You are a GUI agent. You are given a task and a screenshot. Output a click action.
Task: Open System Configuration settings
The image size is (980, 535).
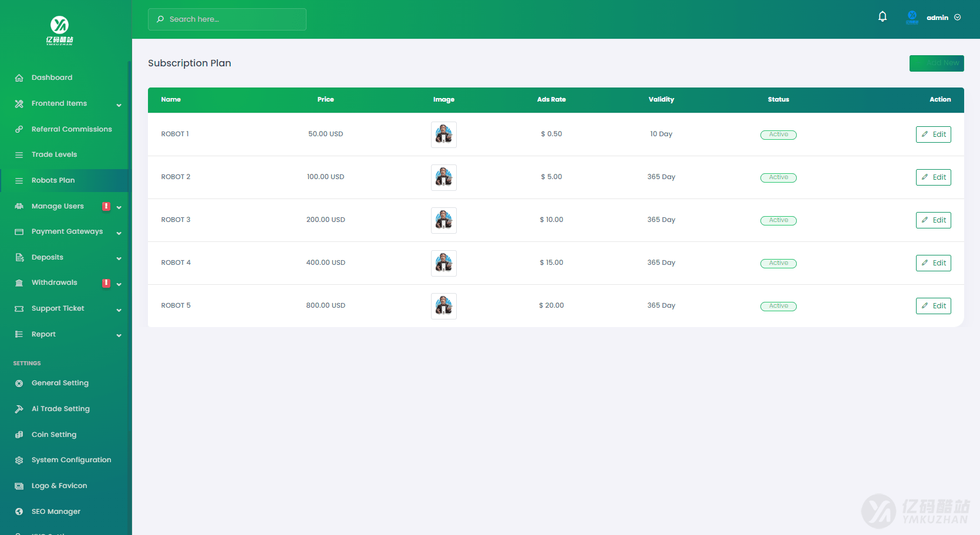(x=71, y=460)
